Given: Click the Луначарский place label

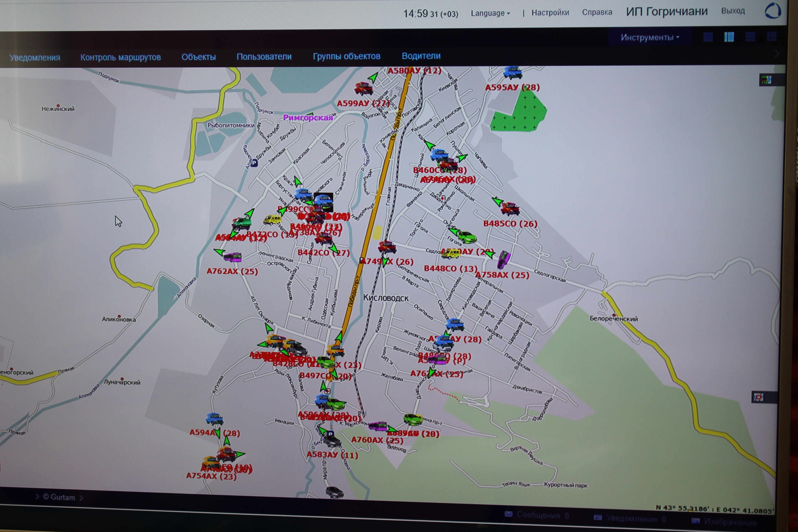Looking at the screenshot, I should (122, 382).
